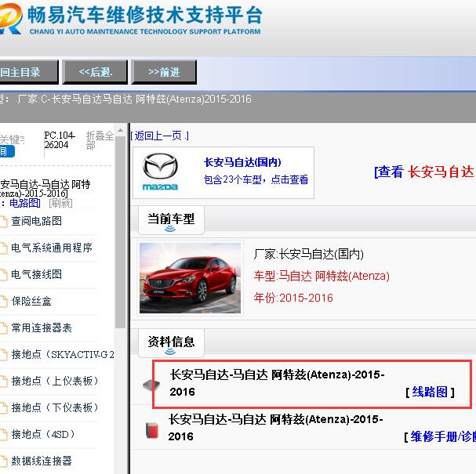
Task: Click the red book icon beside 维修手册 entry
Action: tap(152, 430)
